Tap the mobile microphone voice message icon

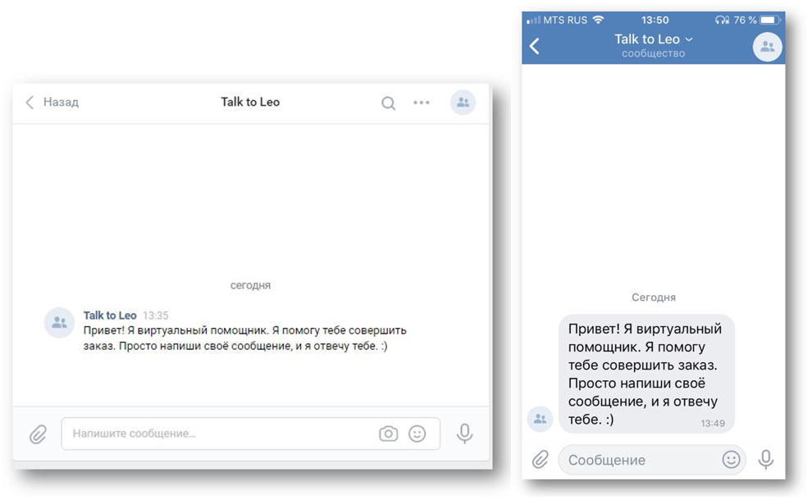click(x=766, y=460)
